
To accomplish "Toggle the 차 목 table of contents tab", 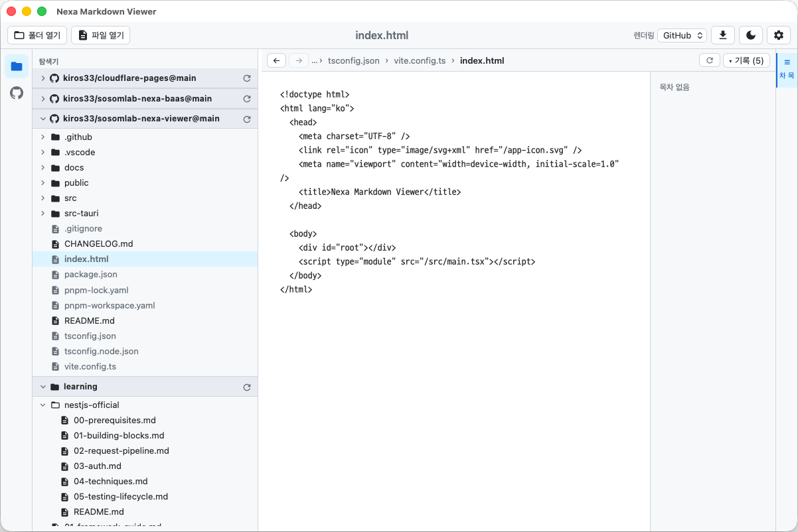I will click(x=787, y=70).
